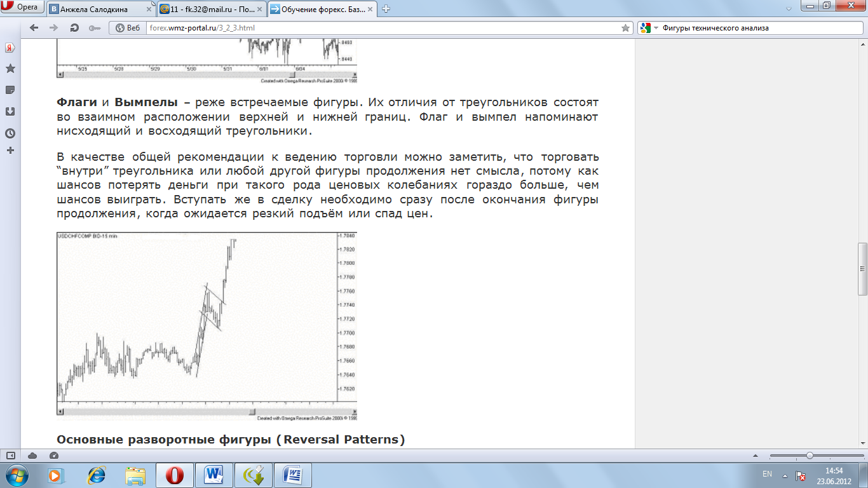Select the Обучение форекс tab
This screenshot has width=868, height=488.
pos(321,9)
